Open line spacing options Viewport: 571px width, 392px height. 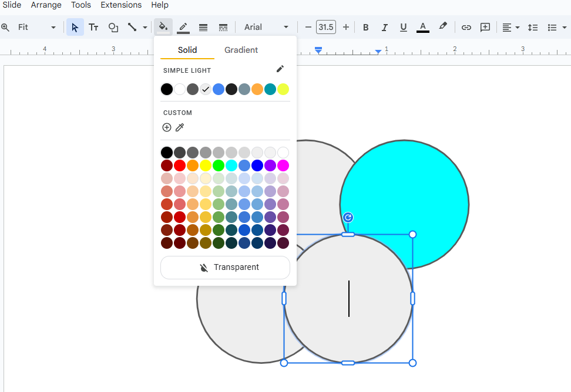(533, 27)
